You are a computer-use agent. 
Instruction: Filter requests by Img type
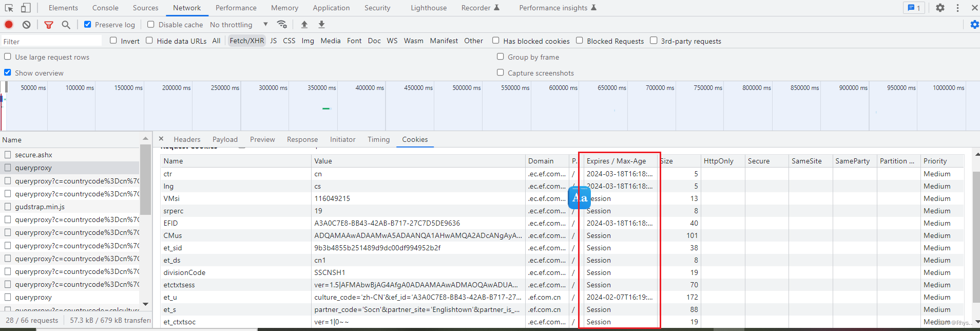point(308,41)
